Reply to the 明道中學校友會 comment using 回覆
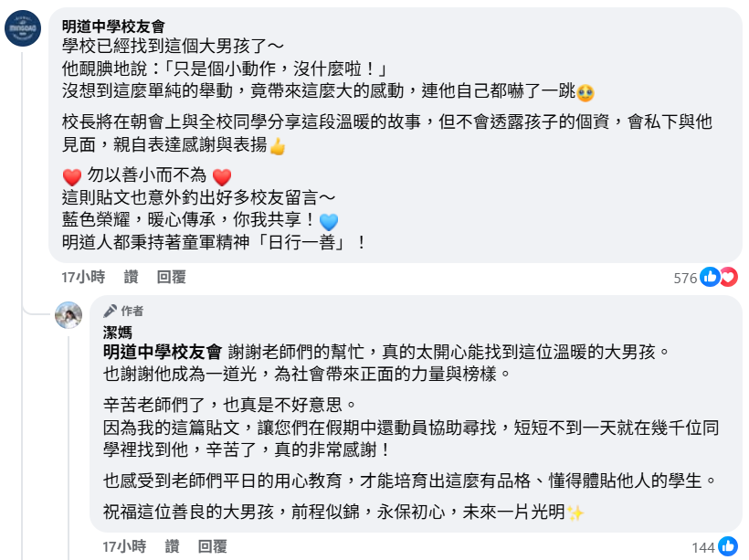749x560 pixels. coord(171,277)
